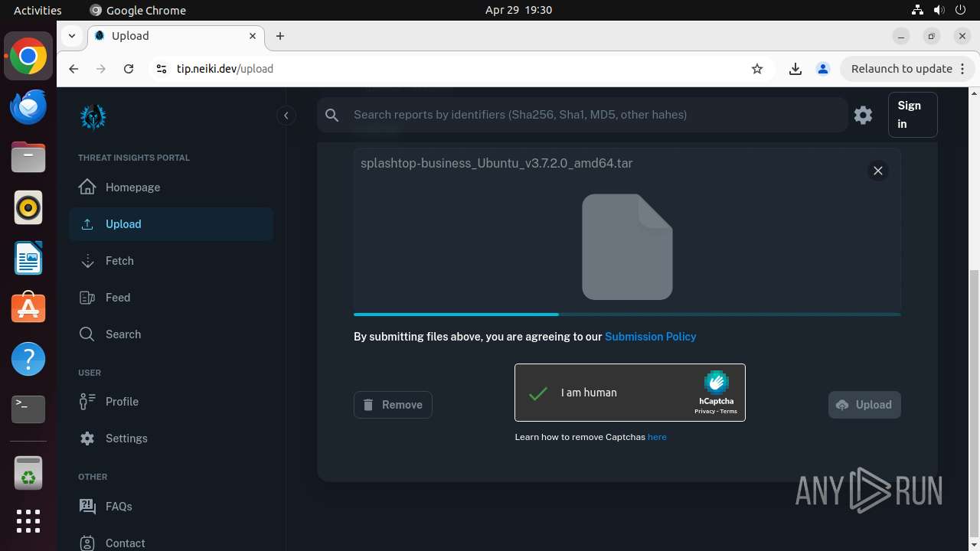Close the Upload tab
This screenshot has width=980, height=551.
point(253,36)
